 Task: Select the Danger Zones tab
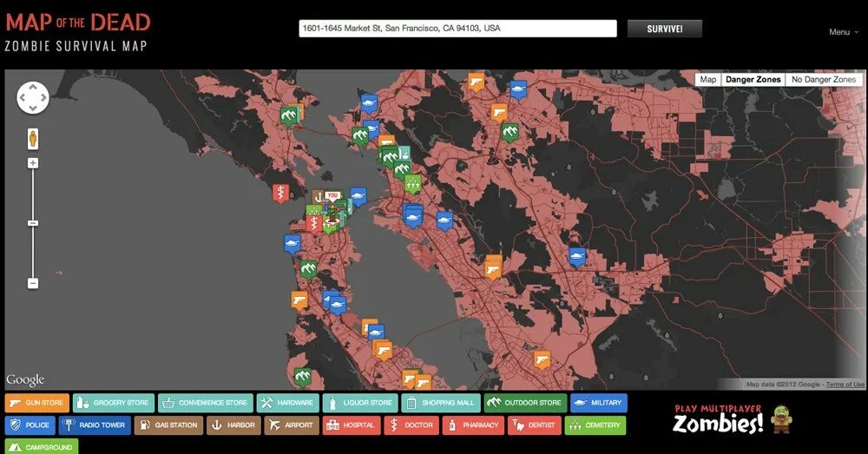tap(753, 80)
